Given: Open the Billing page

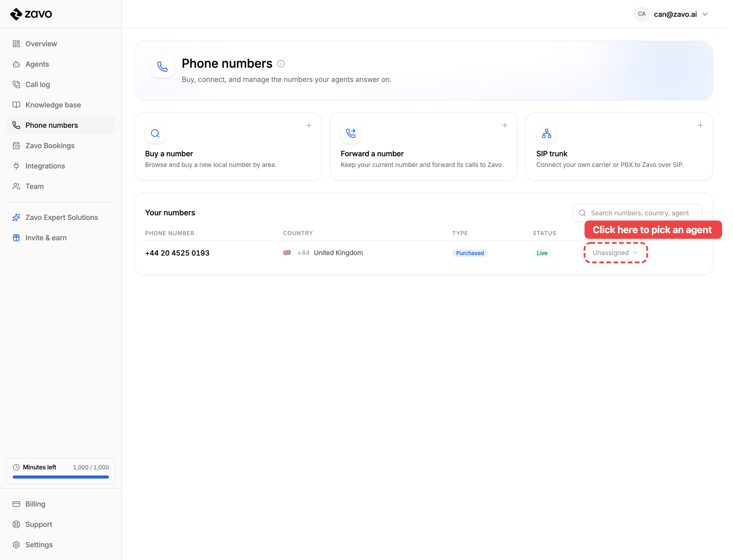Looking at the screenshot, I should point(61,504).
